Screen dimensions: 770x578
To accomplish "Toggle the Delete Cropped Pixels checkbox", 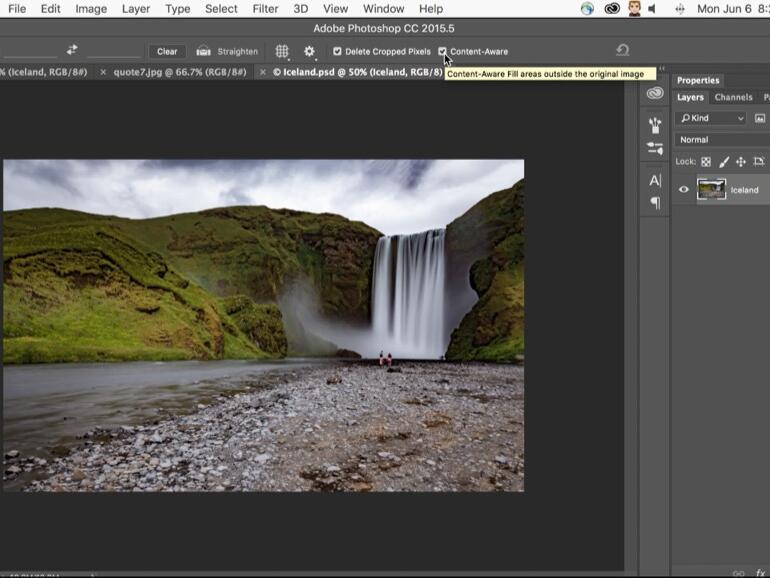I will 337,51.
